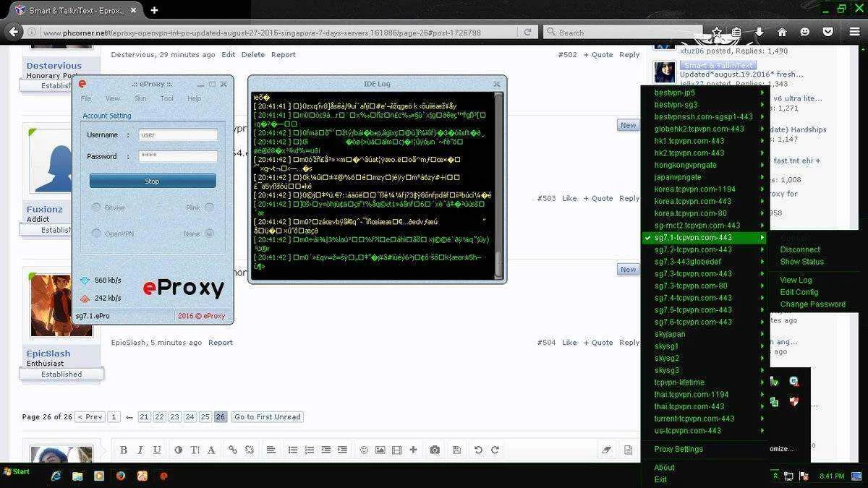Screen dimensions: 868x488
Task: Save draft using the floppy disk icon
Action: (x=456, y=450)
